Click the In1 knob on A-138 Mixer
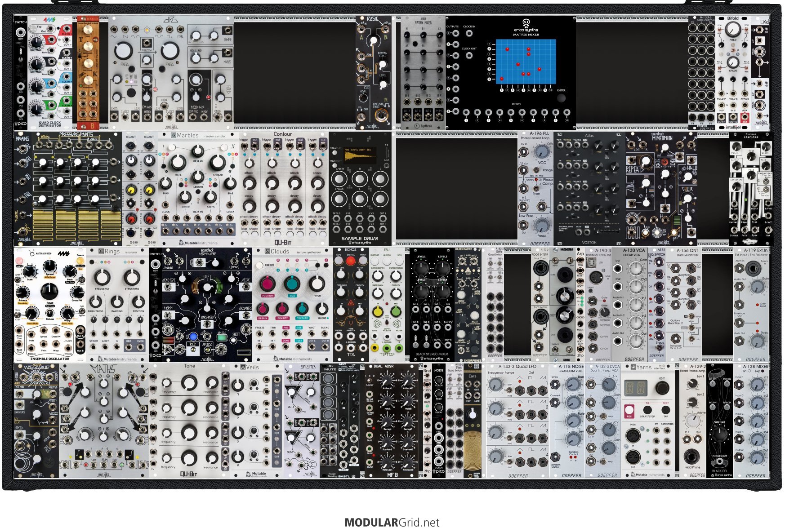This screenshot has height=532, width=785. pyautogui.click(x=758, y=385)
